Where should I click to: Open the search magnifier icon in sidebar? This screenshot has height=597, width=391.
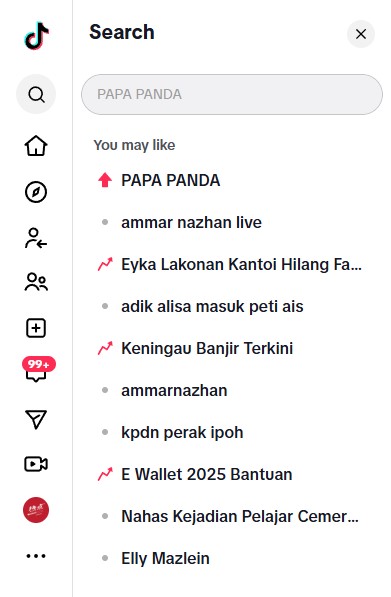pyautogui.click(x=36, y=94)
